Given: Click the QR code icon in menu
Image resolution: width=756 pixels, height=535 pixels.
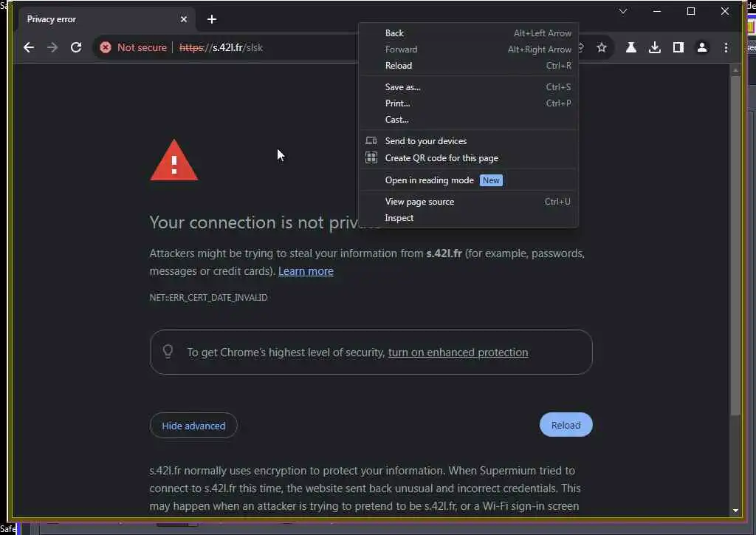Looking at the screenshot, I should click(371, 157).
